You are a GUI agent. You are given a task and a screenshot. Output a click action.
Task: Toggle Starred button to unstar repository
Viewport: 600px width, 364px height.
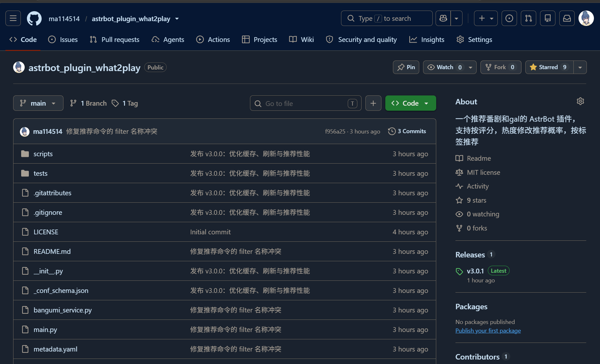549,67
